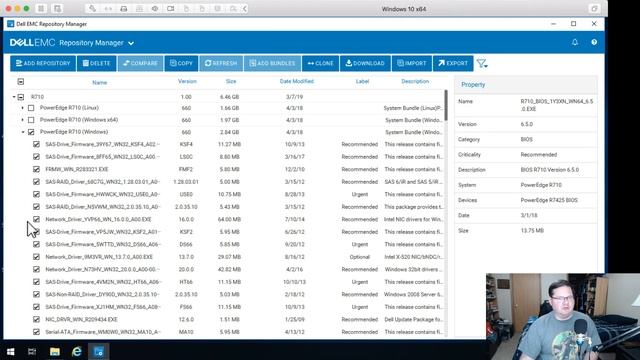Click the Repository Manager taskbar icon
This screenshot has height=360, width=640.
click(99, 351)
